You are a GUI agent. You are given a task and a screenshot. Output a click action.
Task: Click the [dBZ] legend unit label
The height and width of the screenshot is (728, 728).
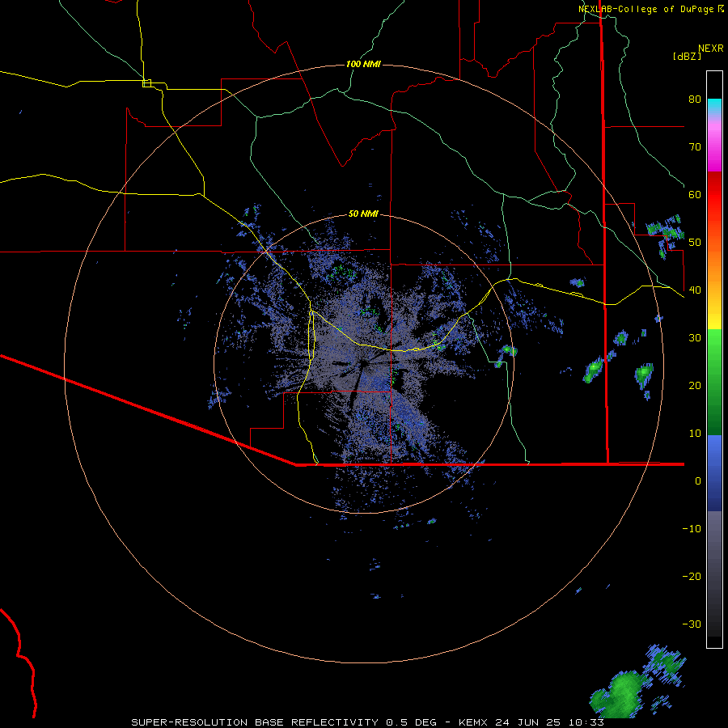click(x=687, y=56)
